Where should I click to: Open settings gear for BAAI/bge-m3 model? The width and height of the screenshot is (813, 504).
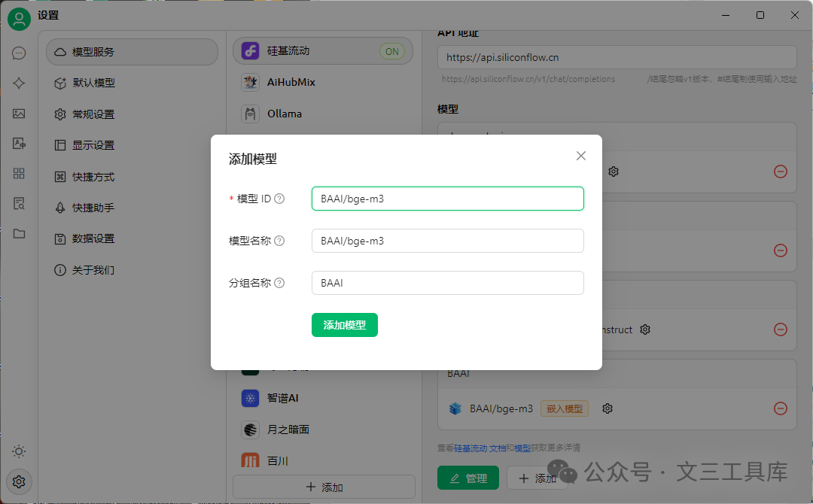(607, 408)
